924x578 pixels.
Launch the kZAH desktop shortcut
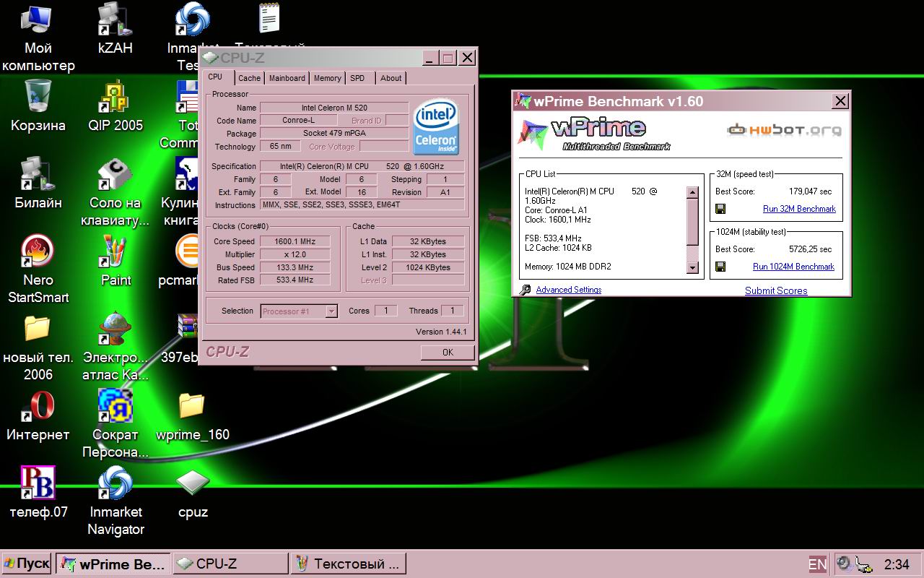pyautogui.click(x=115, y=20)
